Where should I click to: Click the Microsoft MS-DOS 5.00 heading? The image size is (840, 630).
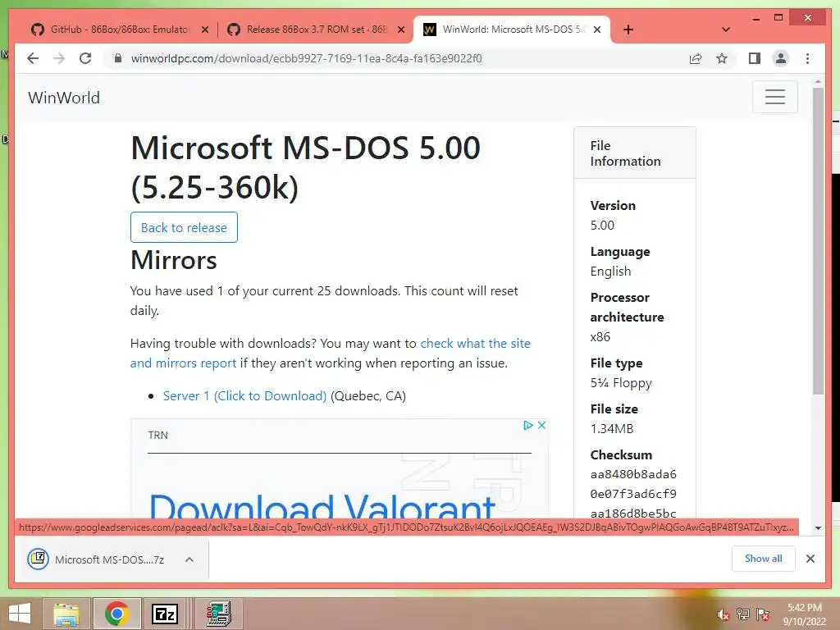[305, 167]
